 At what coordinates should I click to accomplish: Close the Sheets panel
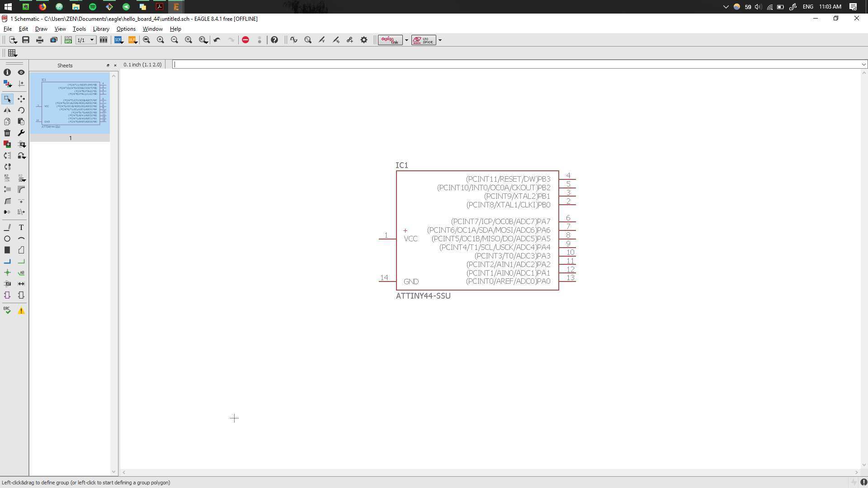point(115,66)
